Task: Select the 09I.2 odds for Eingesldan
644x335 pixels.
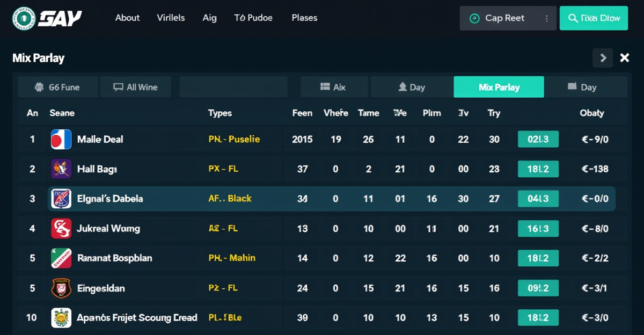Action: [x=538, y=288]
